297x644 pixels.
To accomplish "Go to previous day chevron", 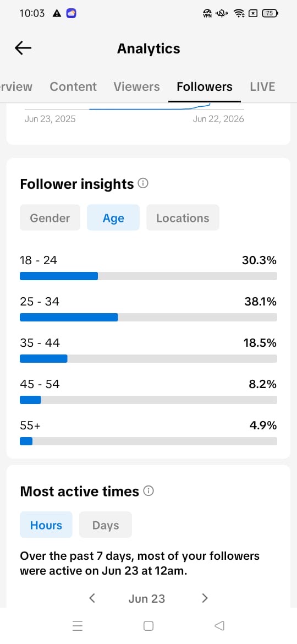I will coord(92,598).
